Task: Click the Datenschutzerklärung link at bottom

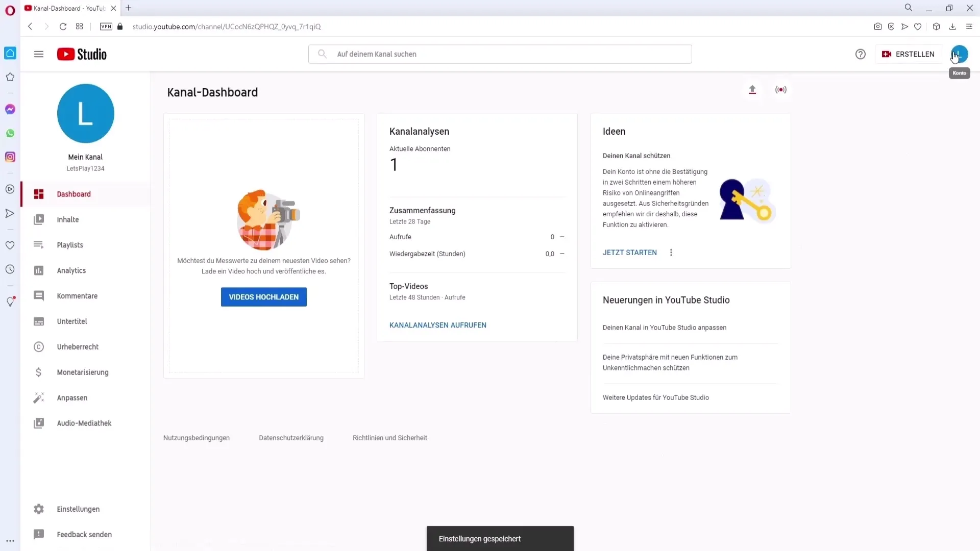Action: tap(291, 437)
